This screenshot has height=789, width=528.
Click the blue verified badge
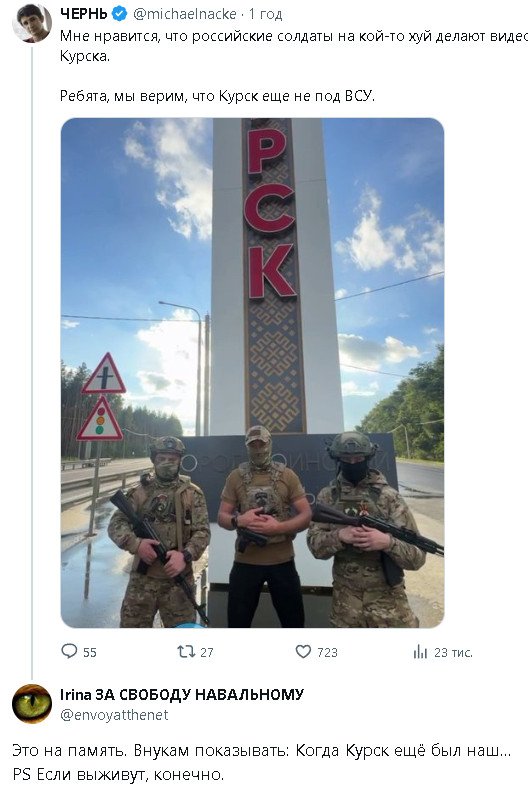pyautogui.click(x=119, y=14)
